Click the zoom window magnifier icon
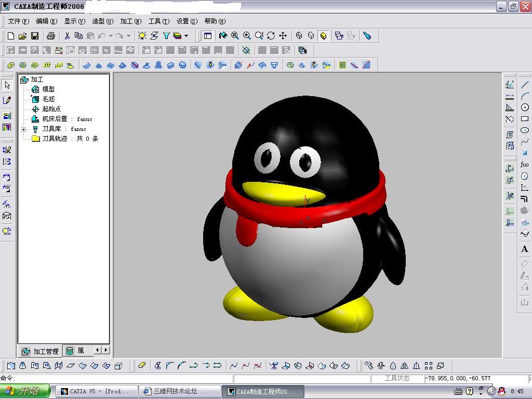This screenshot has height=399, width=532. (x=235, y=36)
